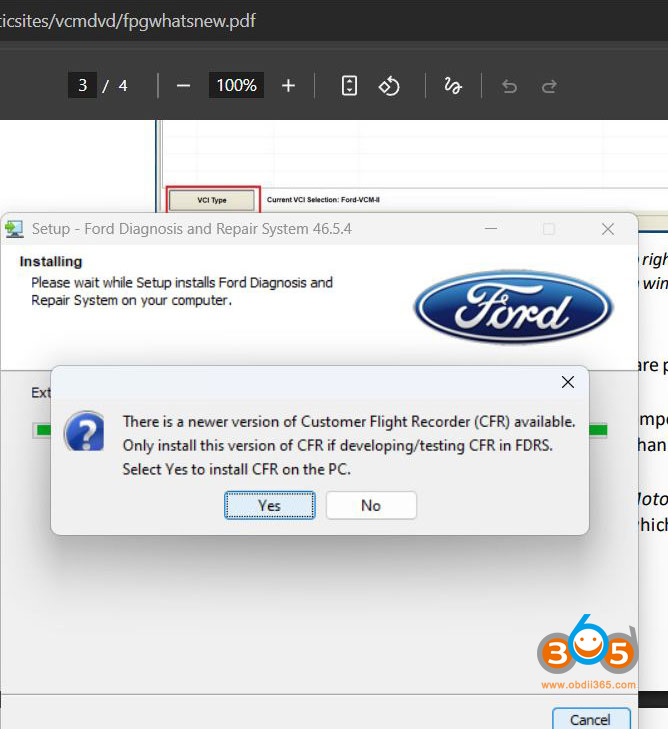Image resolution: width=668 pixels, height=729 pixels.
Task: Choose No to skip CFR installation
Action: (371, 505)
